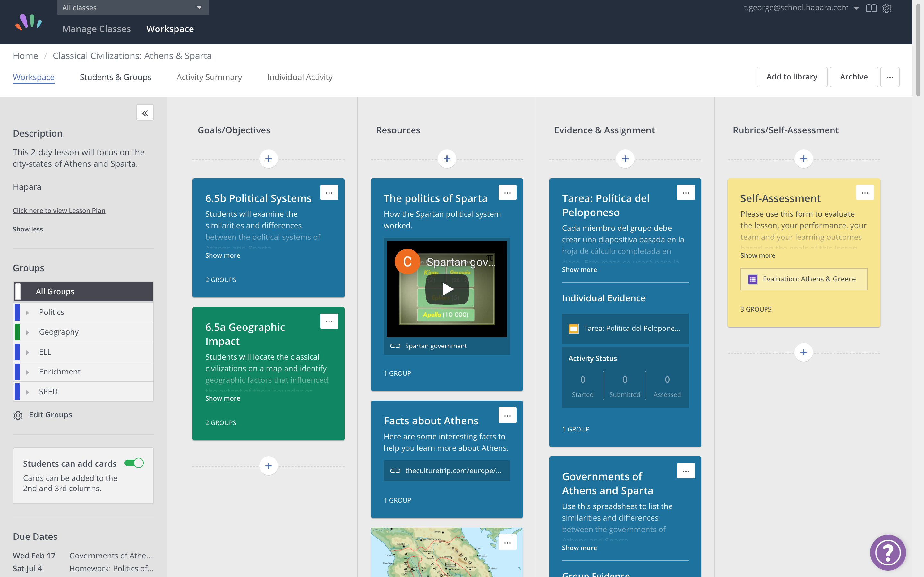Open the All classes dropdown

click(x=133, y=8)
